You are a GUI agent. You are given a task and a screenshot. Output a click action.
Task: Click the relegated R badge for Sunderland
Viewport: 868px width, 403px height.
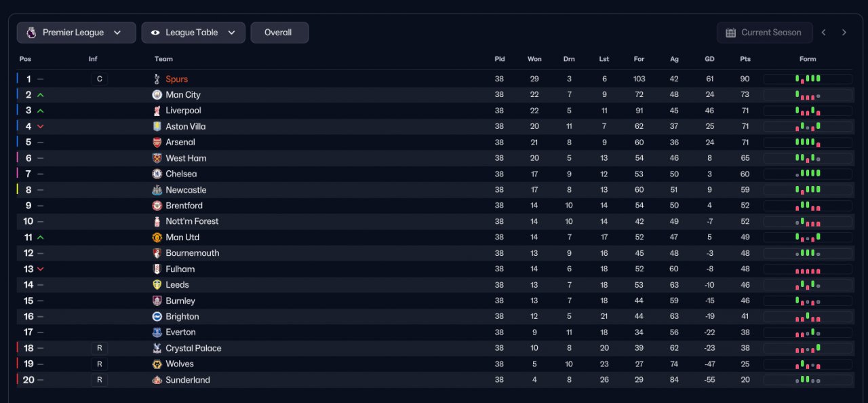click(99, 380)
